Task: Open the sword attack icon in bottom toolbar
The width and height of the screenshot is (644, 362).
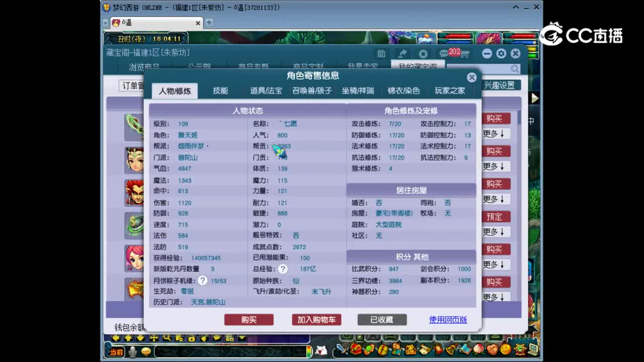Action: (342, 349)
